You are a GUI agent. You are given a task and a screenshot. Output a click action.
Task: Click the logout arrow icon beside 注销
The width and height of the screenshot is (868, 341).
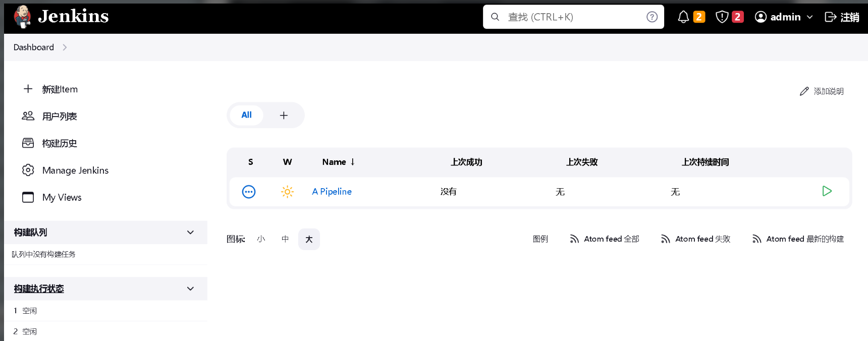click(830, 17)
